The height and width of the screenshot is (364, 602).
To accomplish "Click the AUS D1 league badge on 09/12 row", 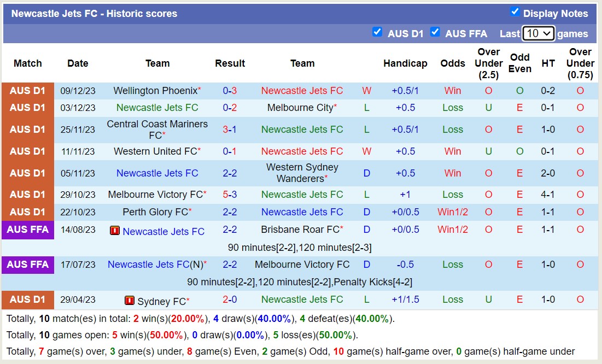I will click(28, 90).
